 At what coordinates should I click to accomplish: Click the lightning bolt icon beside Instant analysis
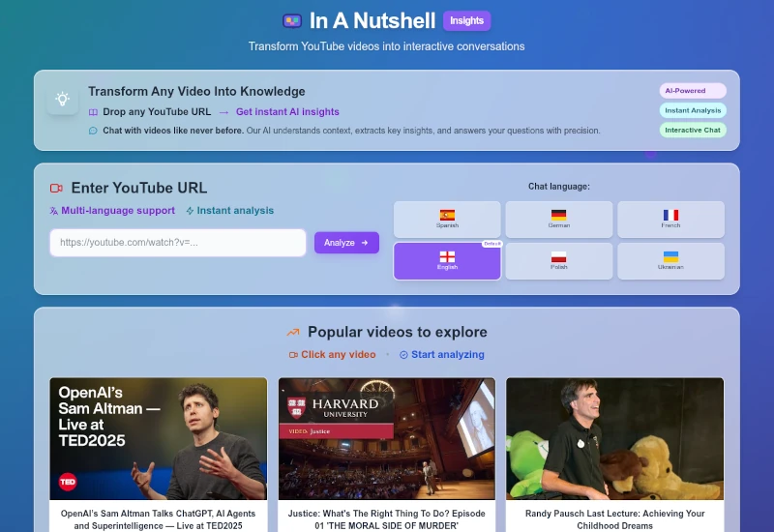(x=190, y=211)
